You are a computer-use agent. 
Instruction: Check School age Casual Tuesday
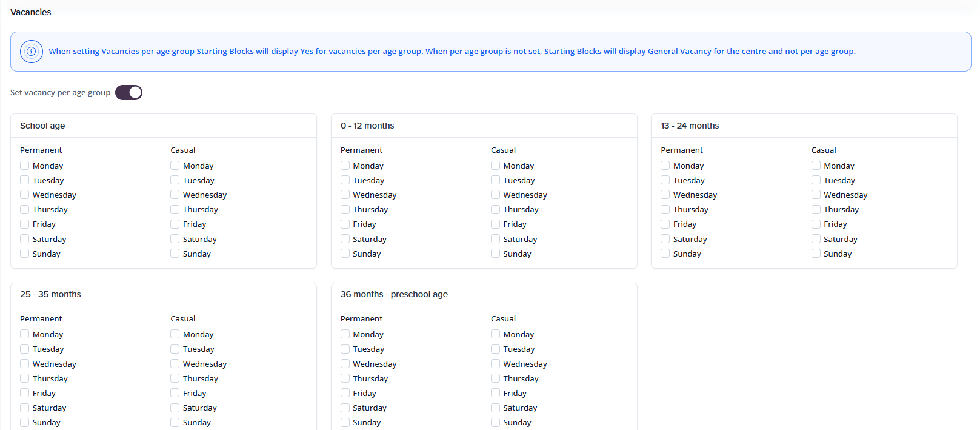[x=175, y=180]
